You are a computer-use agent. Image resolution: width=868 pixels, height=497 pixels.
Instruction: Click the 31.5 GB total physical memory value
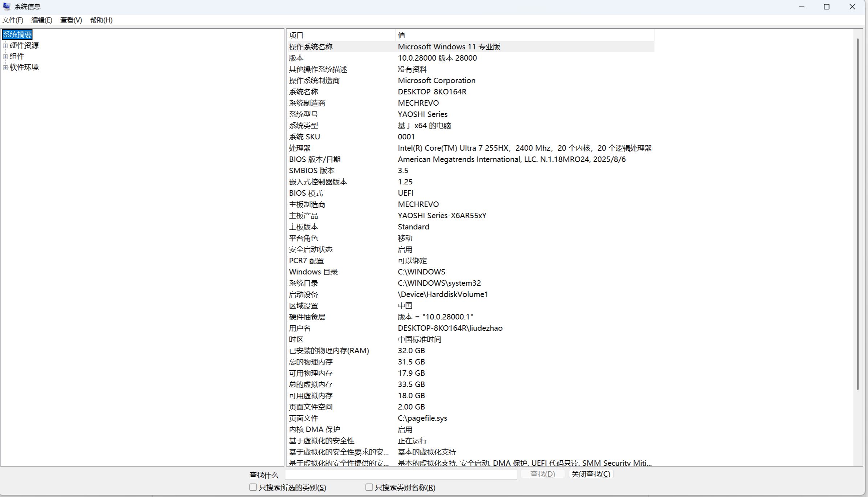click(411, 362)
